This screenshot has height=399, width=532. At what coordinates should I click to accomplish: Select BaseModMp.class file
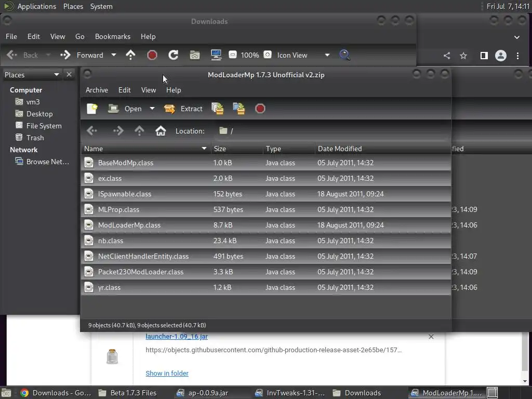pos(266,163)
